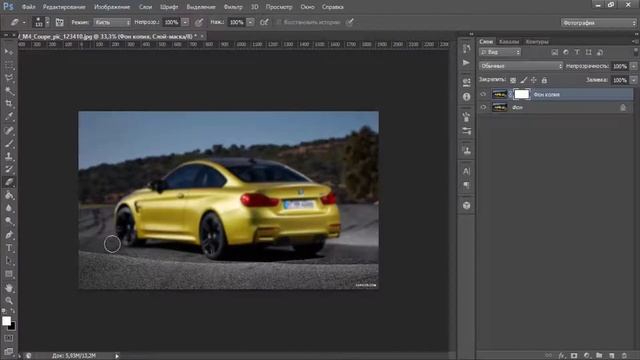Open the History panel icon
Image resolution: width=640 pixels, height=360 pixels.
467,49
